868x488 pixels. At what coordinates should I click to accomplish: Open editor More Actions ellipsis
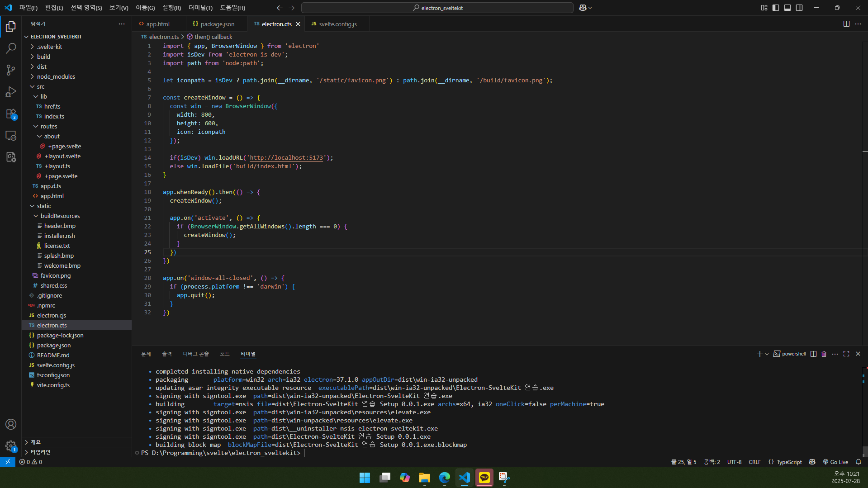click(x=858, y=24)
